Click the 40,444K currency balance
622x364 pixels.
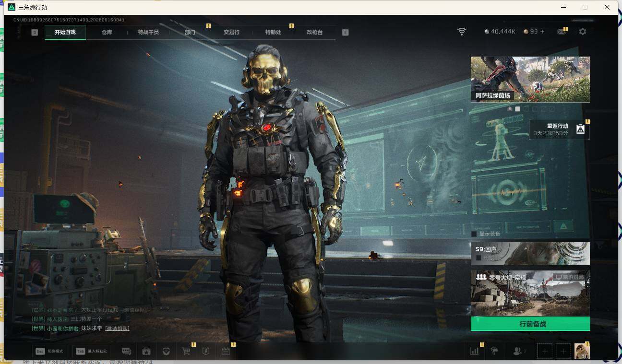coord(500,32)
